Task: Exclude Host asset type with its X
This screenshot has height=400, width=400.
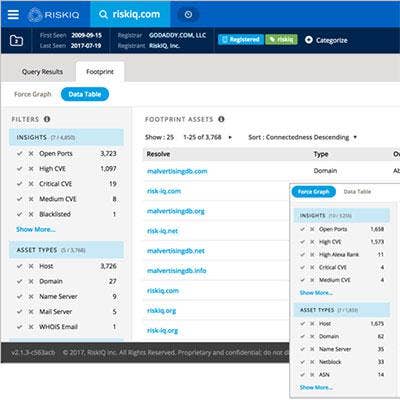Action: pyautogui.click(x=31, y=266)
